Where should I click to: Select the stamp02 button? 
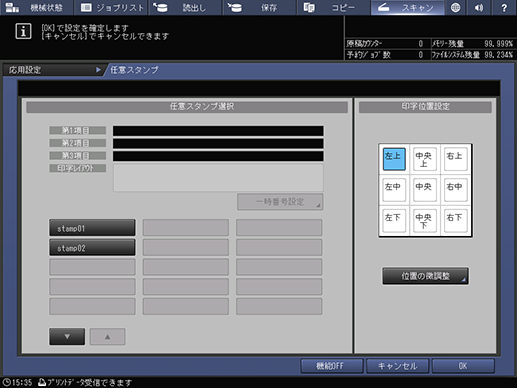[x=92, y=248]
